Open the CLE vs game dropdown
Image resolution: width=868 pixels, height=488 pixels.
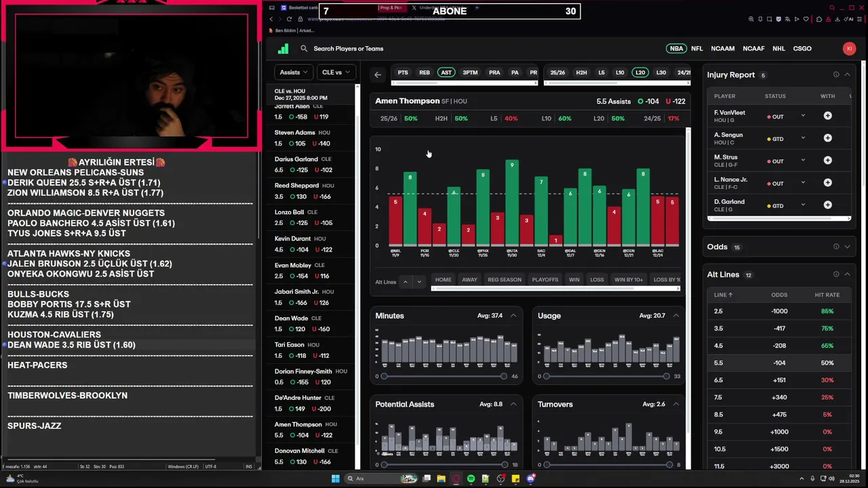coord(336,73)
